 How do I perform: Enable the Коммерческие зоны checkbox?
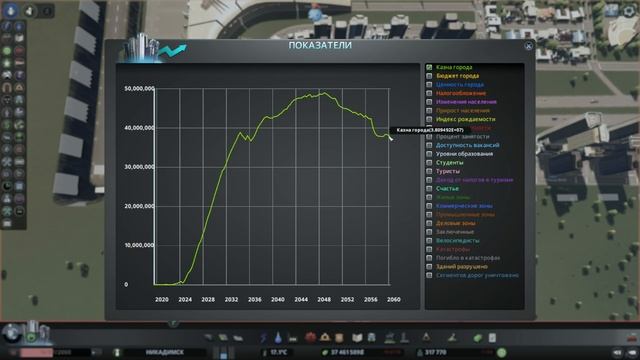[x=429, y=206]
